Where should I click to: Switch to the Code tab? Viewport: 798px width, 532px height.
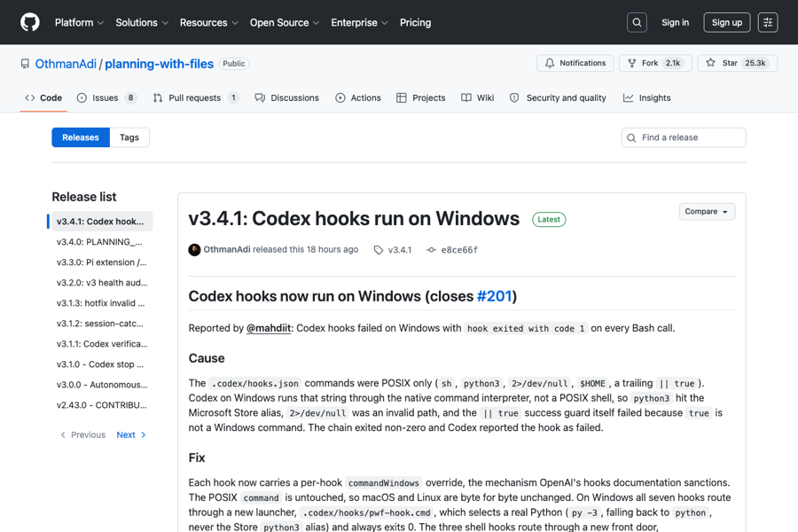pos(43,98)
